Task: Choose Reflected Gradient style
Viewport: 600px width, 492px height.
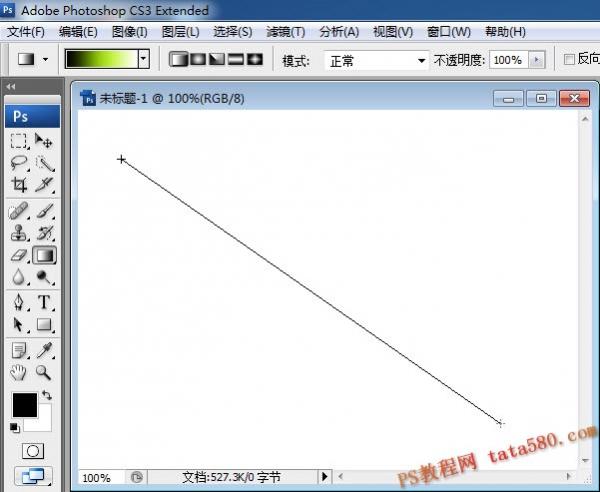Action: tap(236, 59)
